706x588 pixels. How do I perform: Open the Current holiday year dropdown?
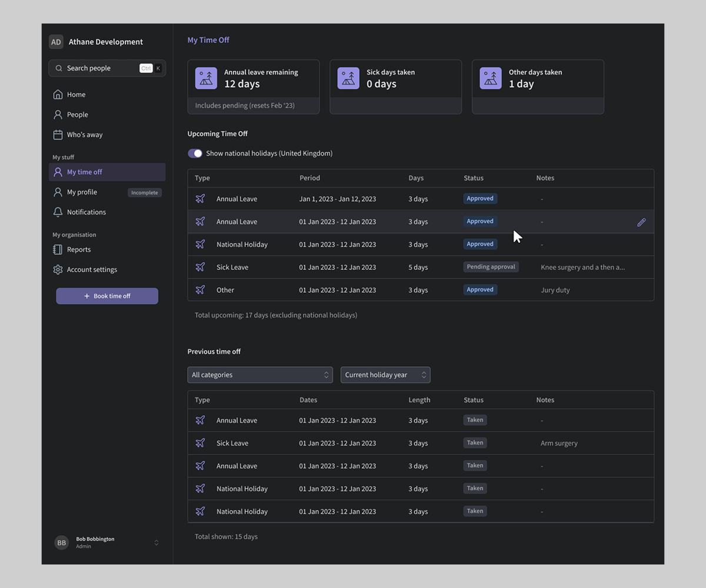pos(385,375)
